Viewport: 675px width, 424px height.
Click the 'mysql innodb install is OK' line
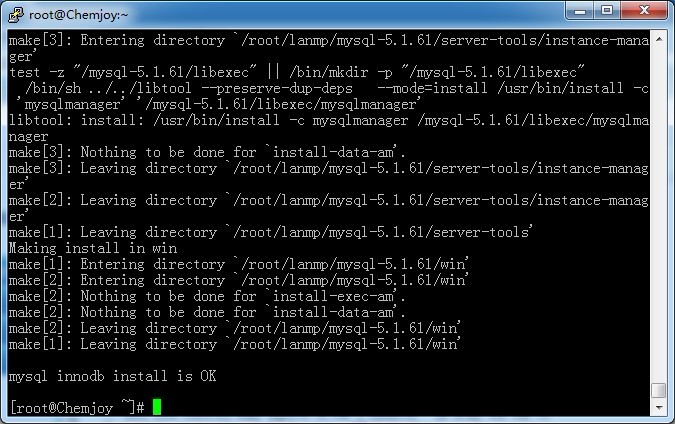click(x=112, y=376)
